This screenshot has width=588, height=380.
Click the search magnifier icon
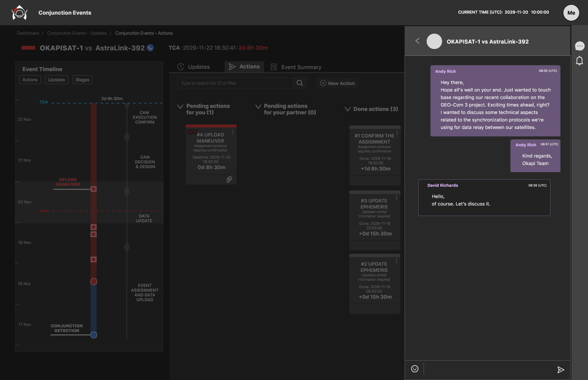(300, 83)
